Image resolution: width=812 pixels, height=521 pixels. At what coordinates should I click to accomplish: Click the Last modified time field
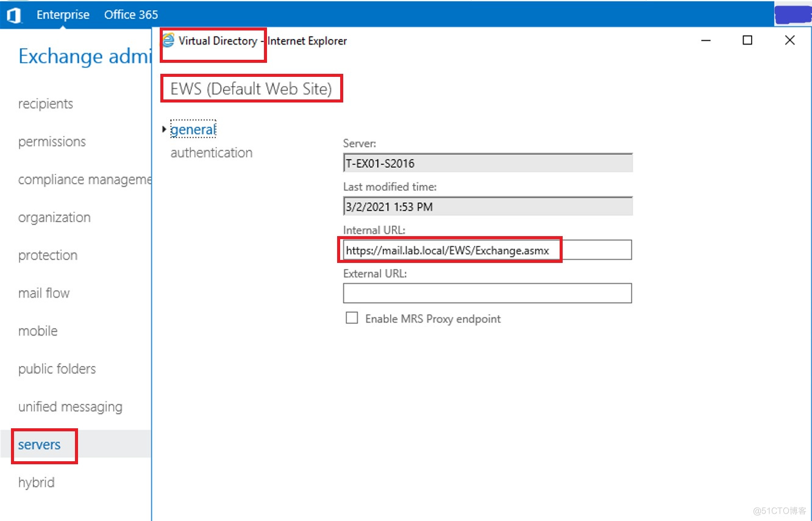tap(488, 206)
